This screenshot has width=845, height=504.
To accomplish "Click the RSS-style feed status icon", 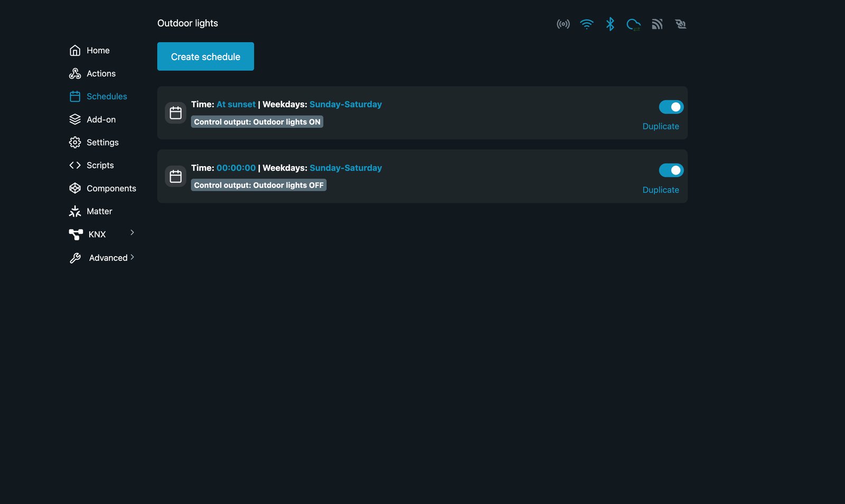I will coord(656,24).
